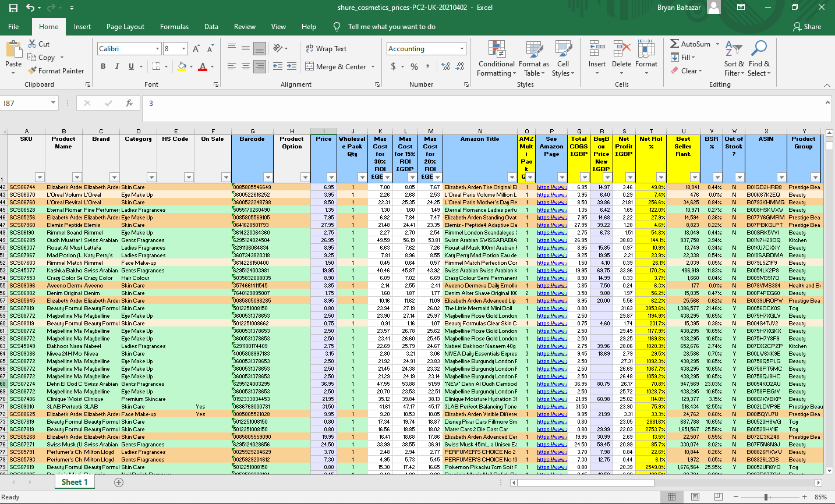Click the Center align icon

[246, 66]
